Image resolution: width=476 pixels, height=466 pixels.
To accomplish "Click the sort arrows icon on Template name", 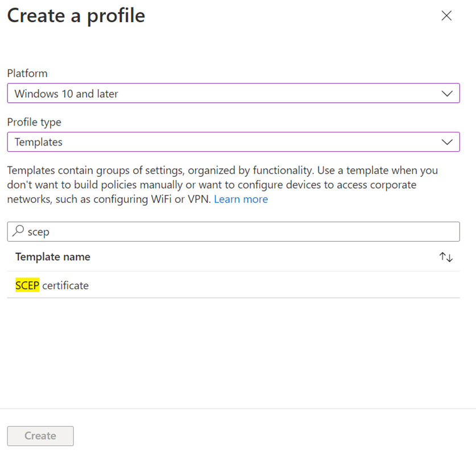I will [446, 257].
